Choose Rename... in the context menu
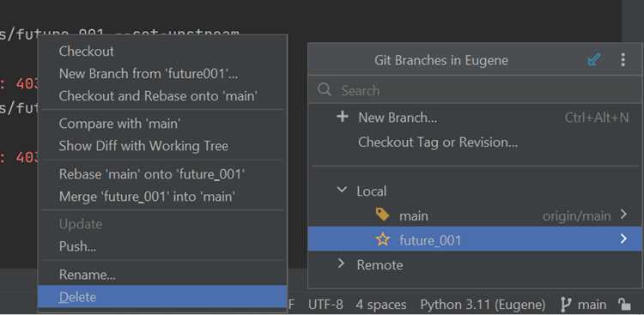The image size is (644, 315). point(162,275)
